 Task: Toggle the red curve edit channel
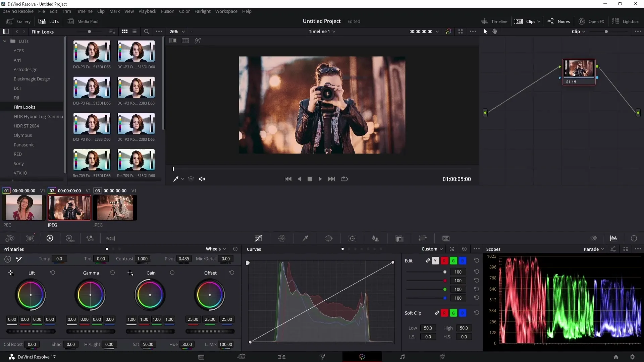(x=444, y=260)
